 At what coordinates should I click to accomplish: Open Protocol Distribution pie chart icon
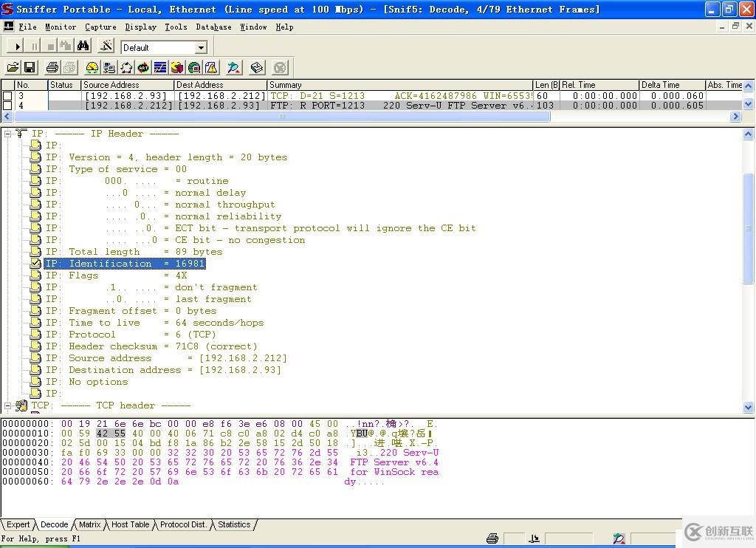coord(177,68)
